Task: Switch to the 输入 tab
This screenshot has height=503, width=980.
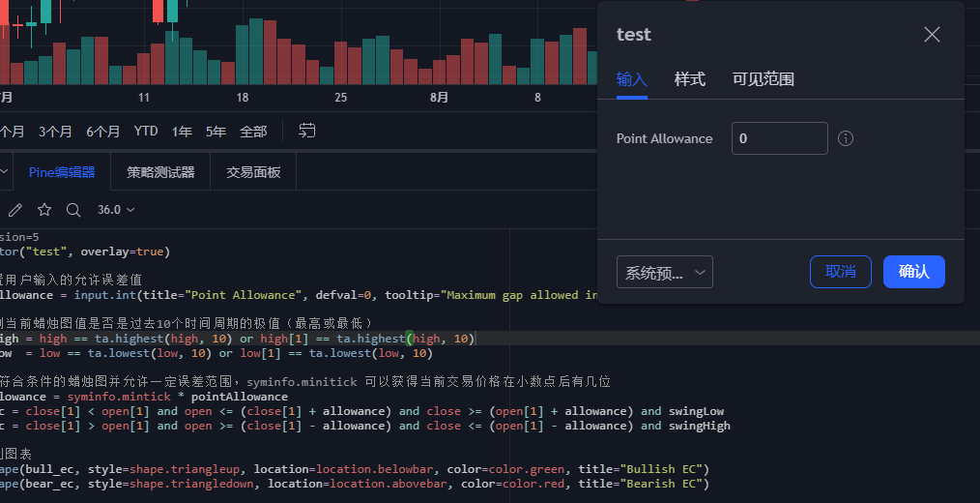Action: [x=631, y=79]
